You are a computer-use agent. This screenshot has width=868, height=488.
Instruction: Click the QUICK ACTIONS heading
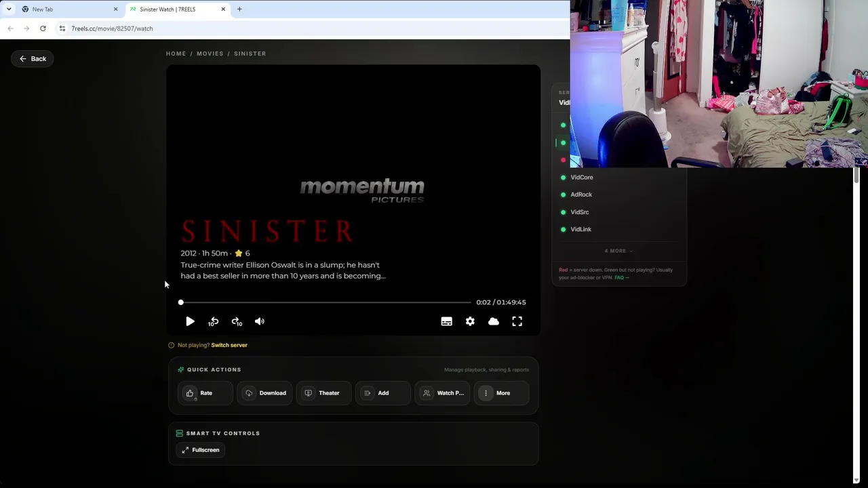pyautogui.click(x=214, y=369)
